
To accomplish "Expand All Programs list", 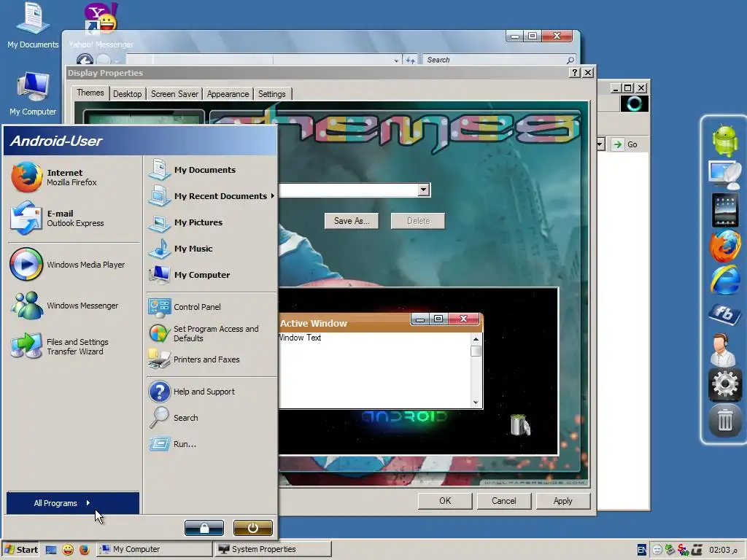I will pyautogui.click(x=73, y=503).
